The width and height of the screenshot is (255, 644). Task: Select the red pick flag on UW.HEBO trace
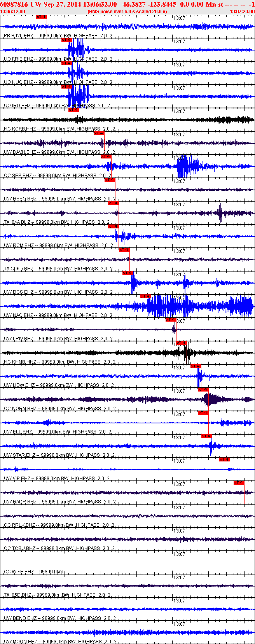click(110, 180)
